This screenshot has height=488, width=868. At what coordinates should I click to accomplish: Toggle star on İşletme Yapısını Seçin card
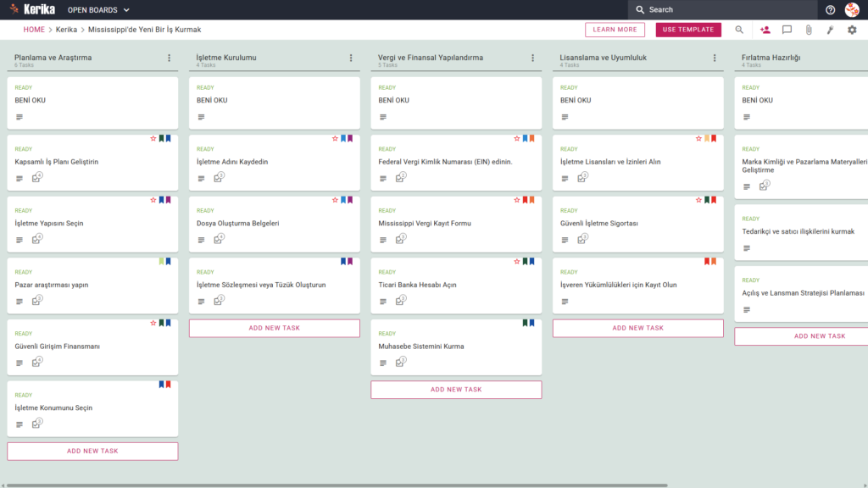click(x=153, y=200)
